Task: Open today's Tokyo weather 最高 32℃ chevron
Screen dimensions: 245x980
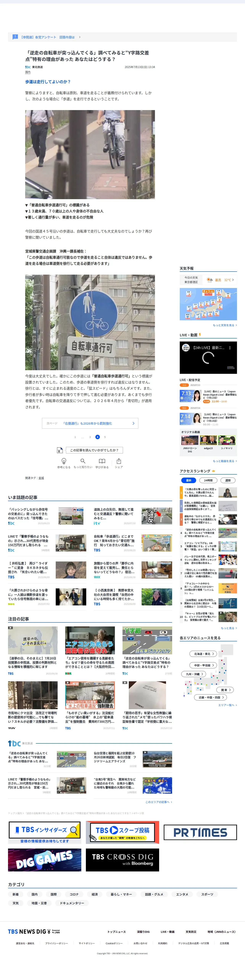Action: tap(233, 280)
